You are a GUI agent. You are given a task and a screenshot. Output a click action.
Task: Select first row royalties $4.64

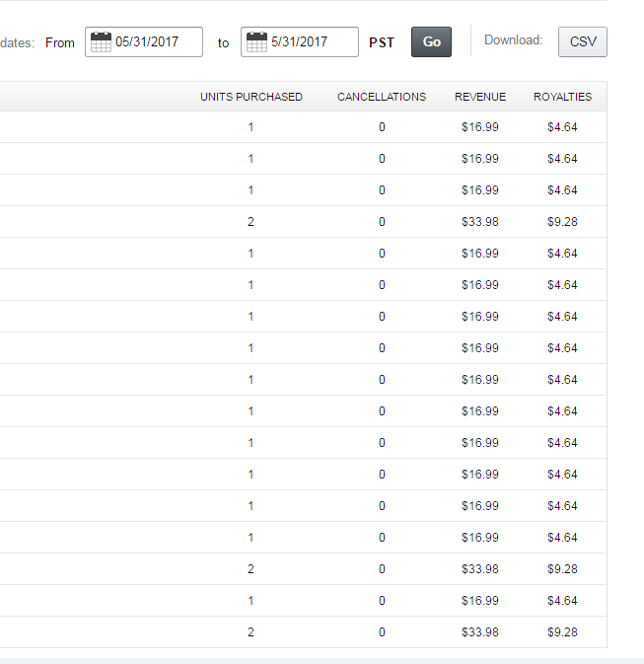(x=562, y=127)
